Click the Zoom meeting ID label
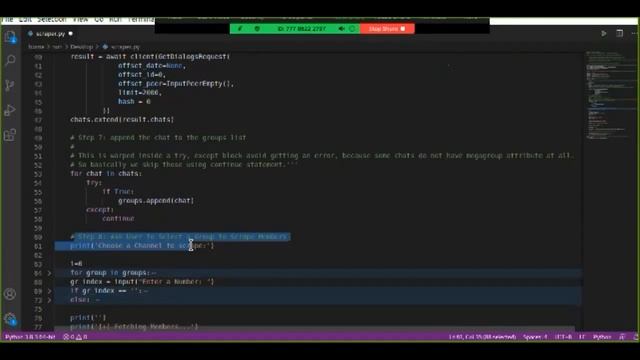Screen dimensions: 640x360 [302, 29]
